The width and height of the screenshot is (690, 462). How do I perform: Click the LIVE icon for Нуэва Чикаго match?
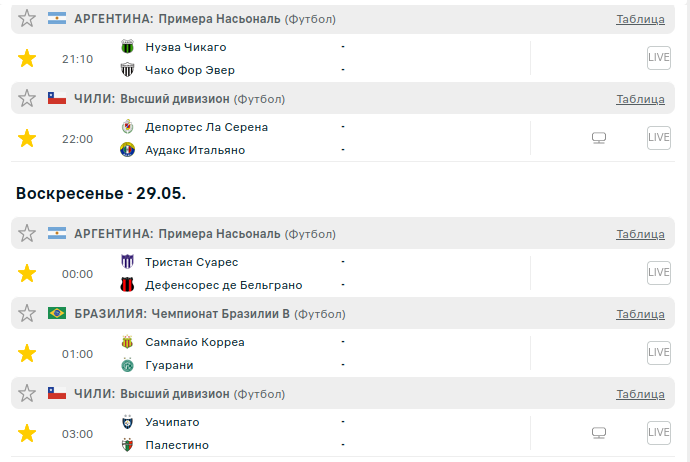click(658, 58)
